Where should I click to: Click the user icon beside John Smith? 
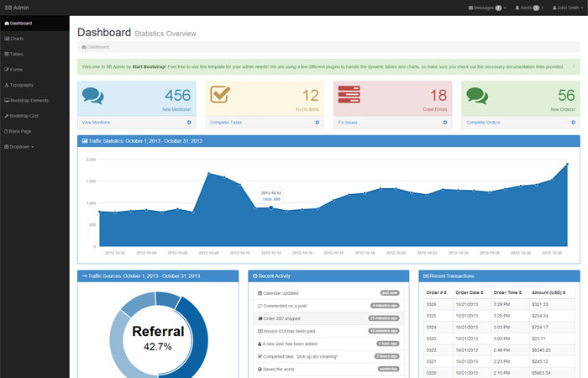(554, 8)
